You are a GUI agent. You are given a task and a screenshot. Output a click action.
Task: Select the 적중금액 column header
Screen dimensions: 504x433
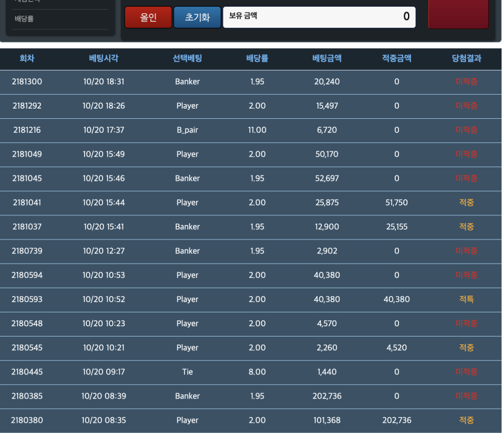[397, 58]
